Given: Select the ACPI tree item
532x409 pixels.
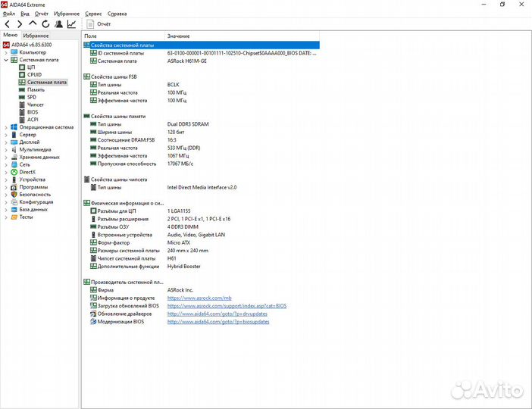Looking at the screenshot, I should point(33,120).
